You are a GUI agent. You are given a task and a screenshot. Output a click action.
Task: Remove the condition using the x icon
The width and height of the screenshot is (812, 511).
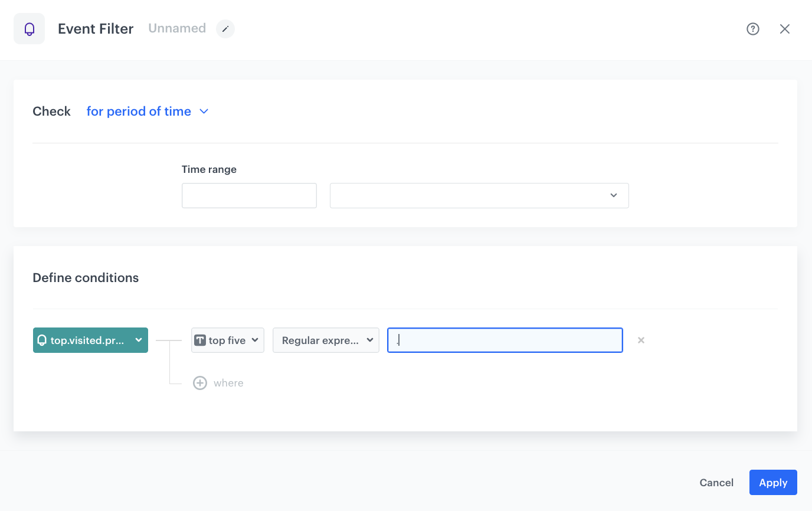tap(641, 340)
